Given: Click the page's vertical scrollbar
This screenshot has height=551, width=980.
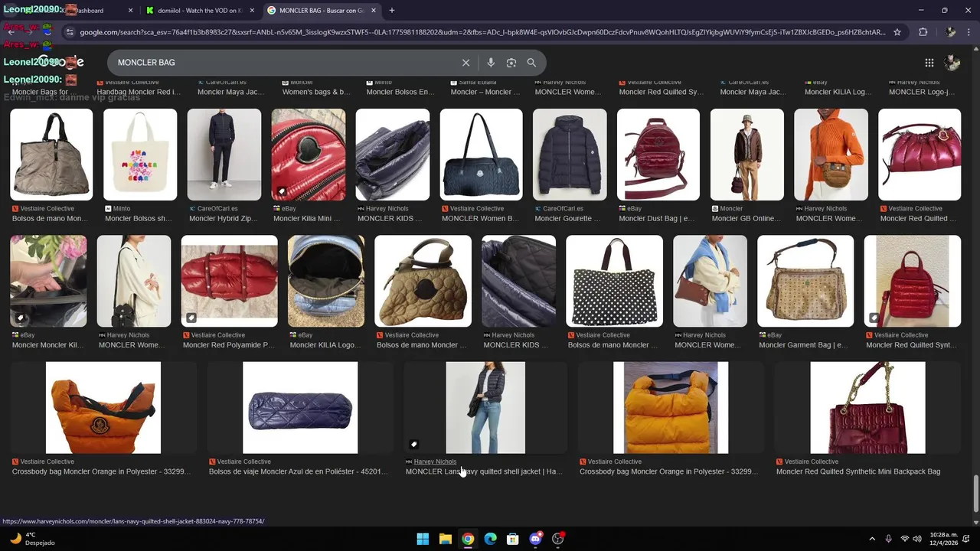Looking at the screenshot, I should click(975, 494).
